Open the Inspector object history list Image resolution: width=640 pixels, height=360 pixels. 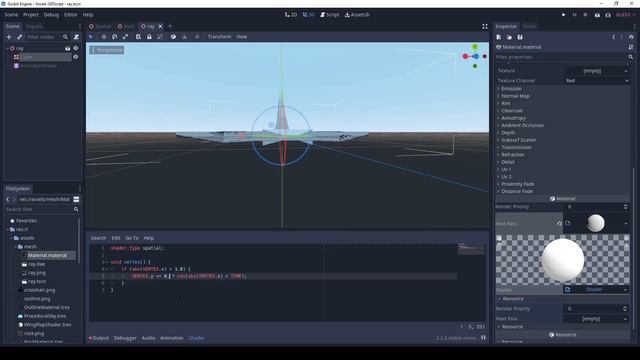coord(631,37)
